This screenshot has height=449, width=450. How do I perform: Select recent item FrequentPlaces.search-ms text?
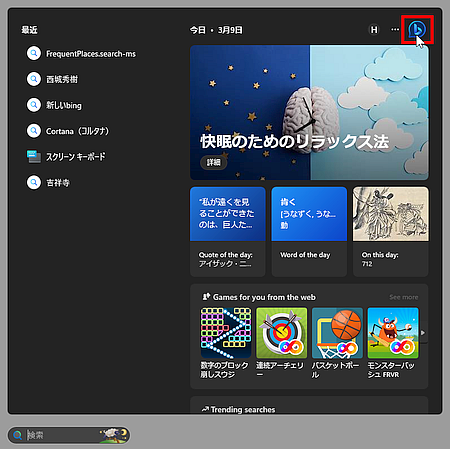(x=91, y=54)
